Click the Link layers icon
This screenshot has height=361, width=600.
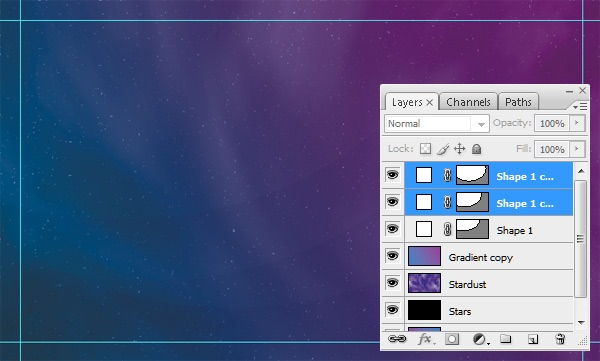[x=397, y=339]
